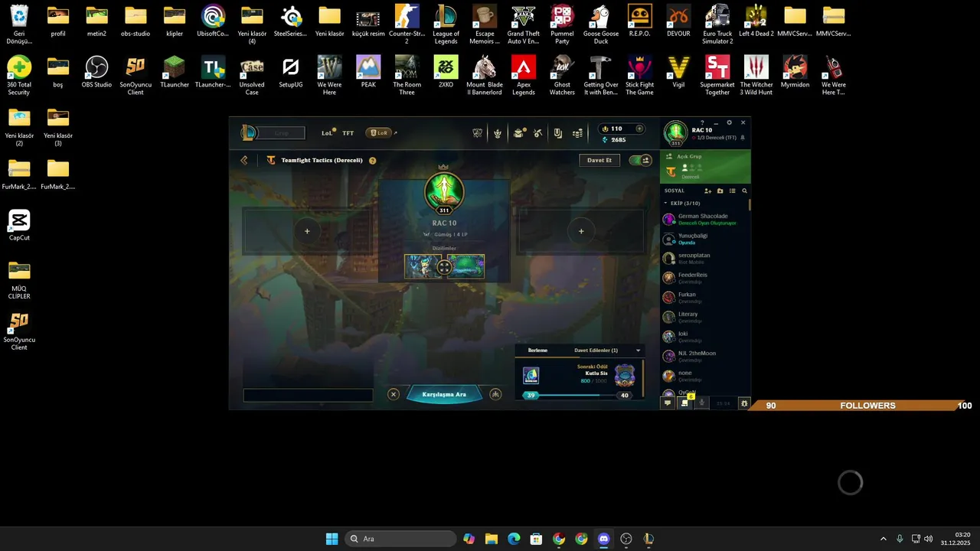980x551 pixels.
Task: Click the Kutlu Sis next reward image
Action: click(x=625, y=376)
